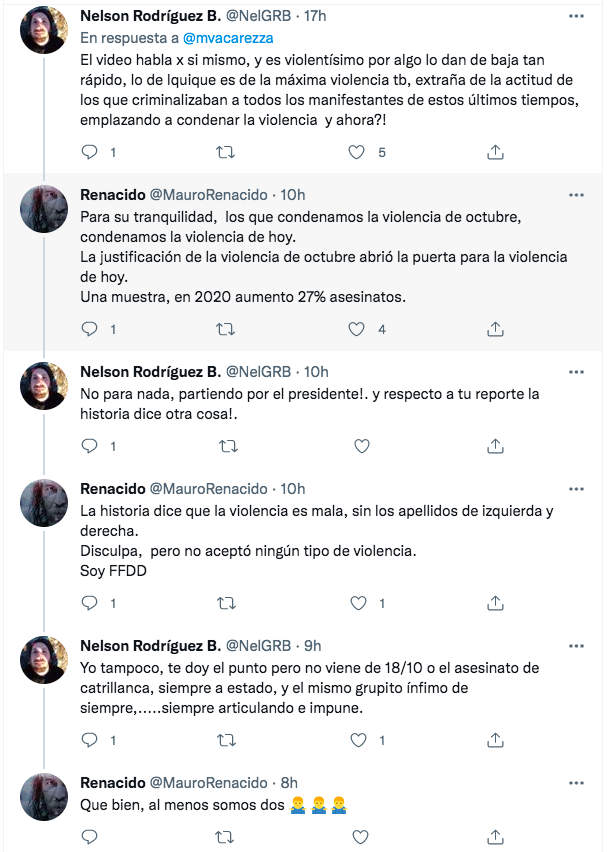Open the 8h timestamp on Renacido's tweet
Image resolution: width=607 pixels, height=852 pixels.
pyautogui.click(x=288, y=782)
